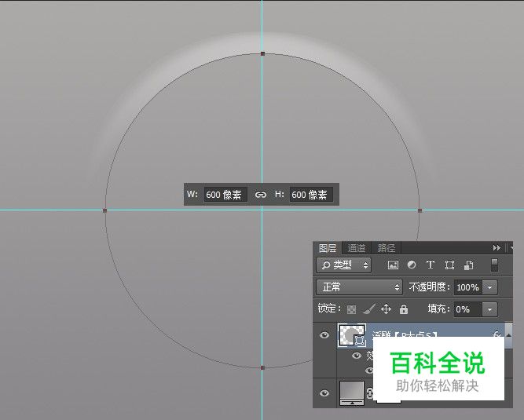Viewport: 524px width, 420px height.
Task: Click the top anchor point of circle
Action: pos(262,53)
